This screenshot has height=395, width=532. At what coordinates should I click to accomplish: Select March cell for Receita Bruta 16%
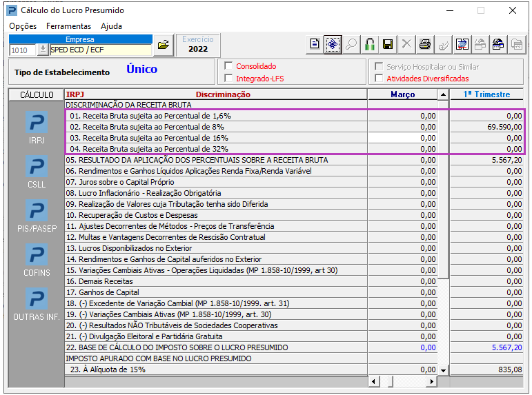click(403, 138)
